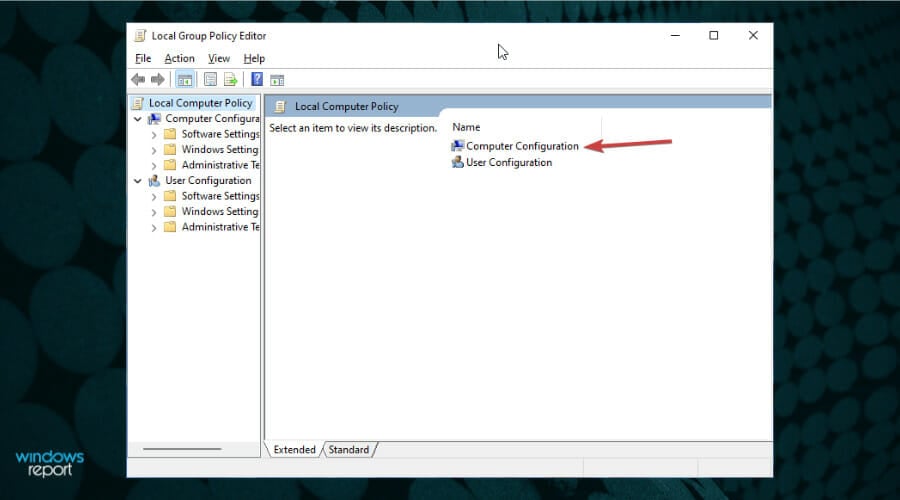The image size is (900, 500).
Task: Click the Local Computer Policy header icon
Action: 280,107
